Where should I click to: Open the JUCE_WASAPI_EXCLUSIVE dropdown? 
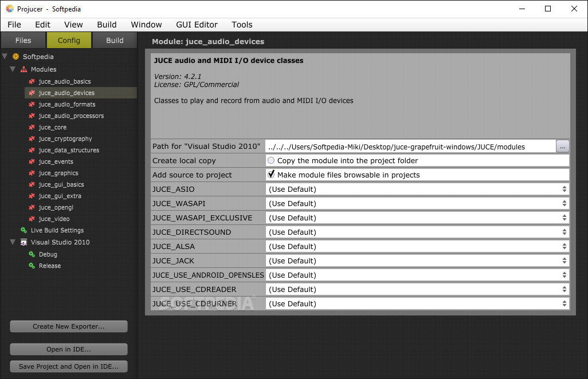tap(417, 218)
